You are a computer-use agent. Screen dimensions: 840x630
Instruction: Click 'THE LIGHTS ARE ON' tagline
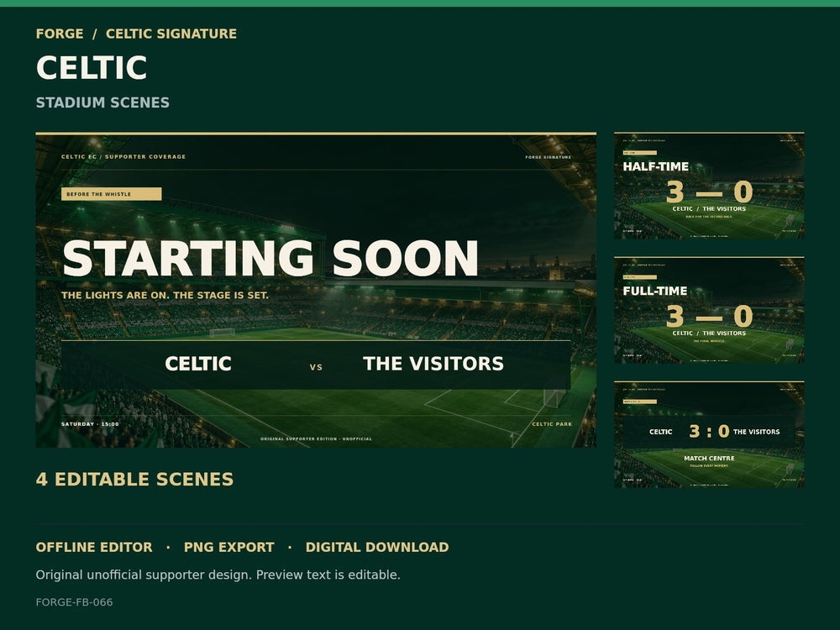click(x=165, y=295)
